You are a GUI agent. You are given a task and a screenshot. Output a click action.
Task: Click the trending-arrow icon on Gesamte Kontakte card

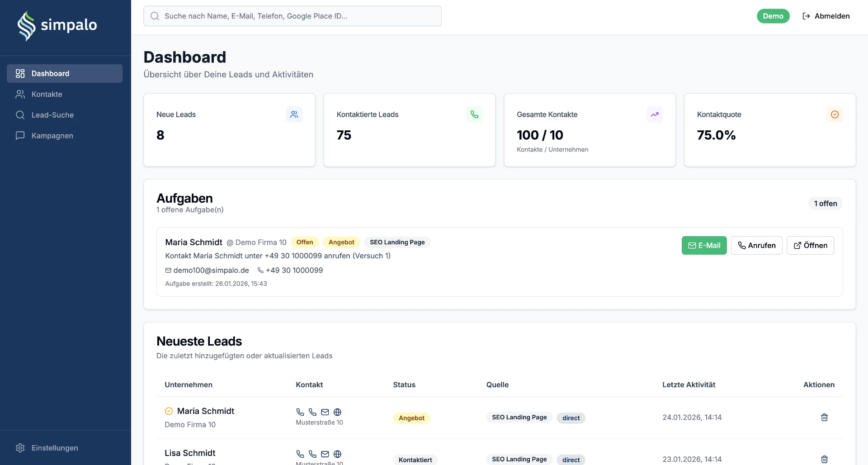655,114
